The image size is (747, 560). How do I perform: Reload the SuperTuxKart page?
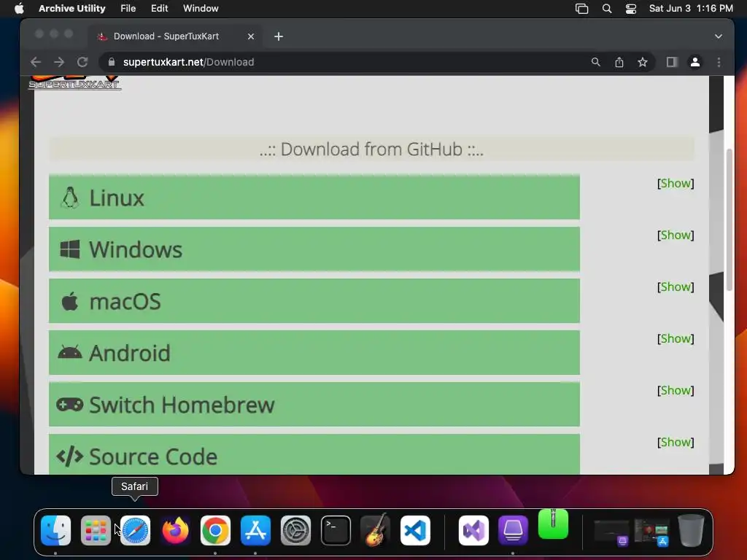click(82, 62)
